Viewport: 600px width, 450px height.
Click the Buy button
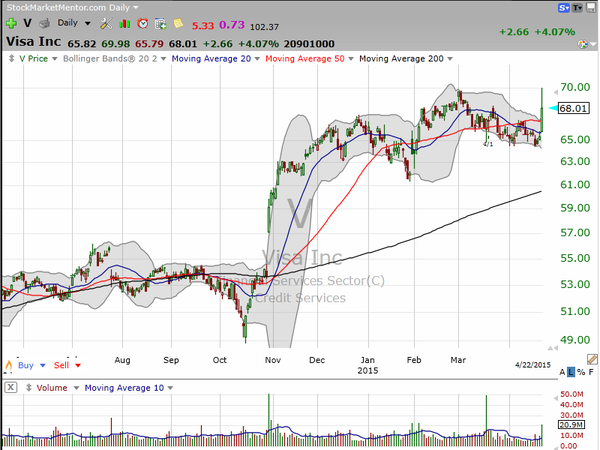coord(26,365)
